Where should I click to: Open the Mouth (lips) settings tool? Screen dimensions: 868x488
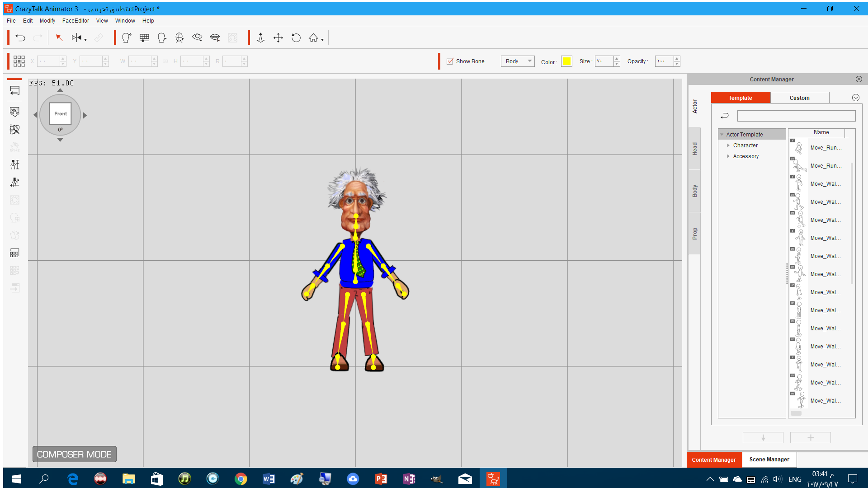(x=215, y=38)
